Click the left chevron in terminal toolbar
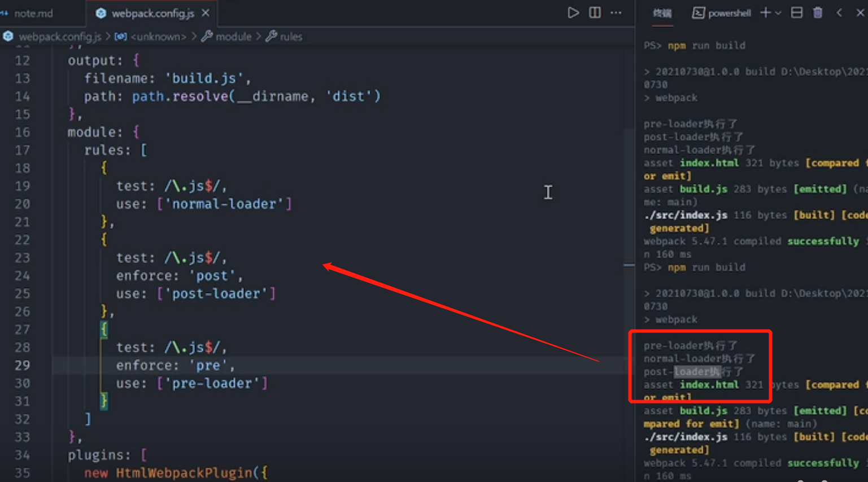Image resolution: width=868 pixels, height=482 pixels. (839, 13)
